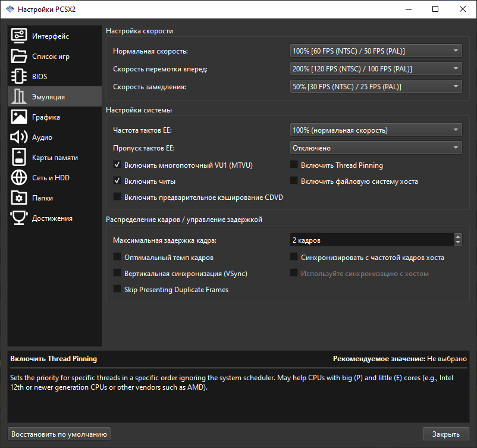Enable Оптимальный темп кадров checkbox
The image size is (477, 448).
tap(117, 257)
